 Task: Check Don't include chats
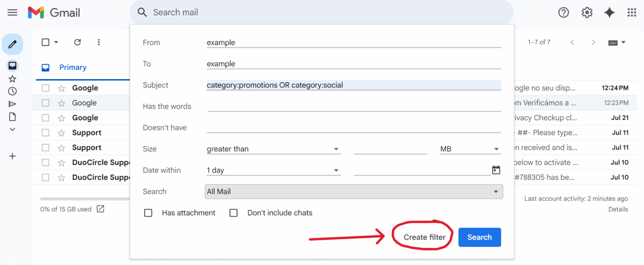pos(234,213)
